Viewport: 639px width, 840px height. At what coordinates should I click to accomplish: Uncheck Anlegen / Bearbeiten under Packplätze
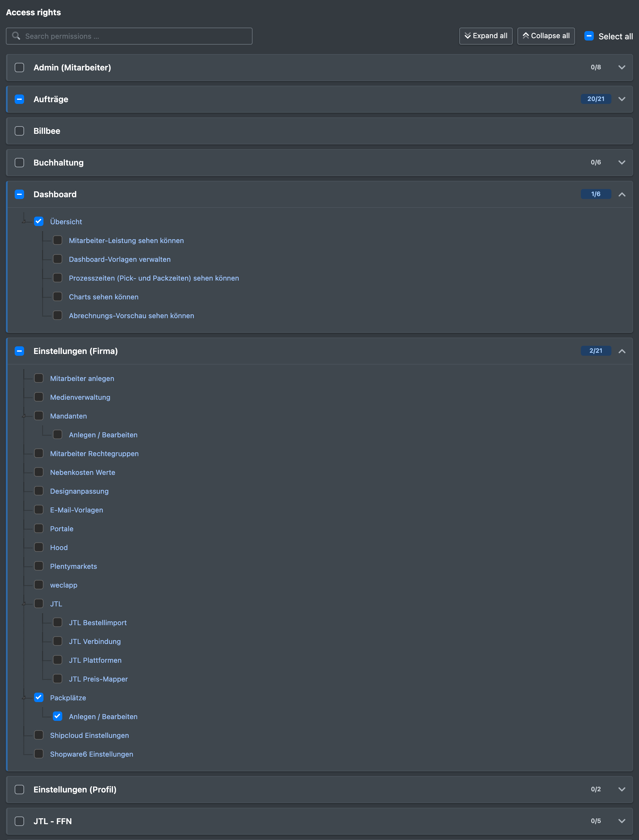point(58,716)
